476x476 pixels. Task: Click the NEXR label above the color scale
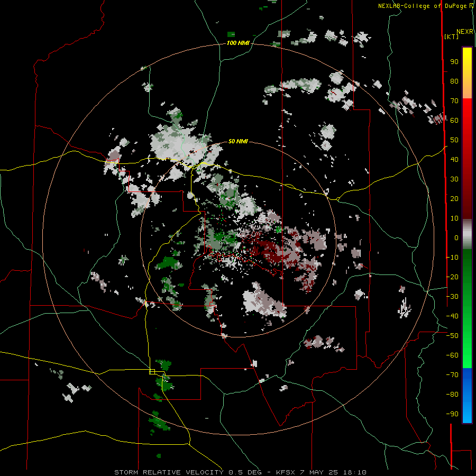pyautogui.click(x=465, y=32)
